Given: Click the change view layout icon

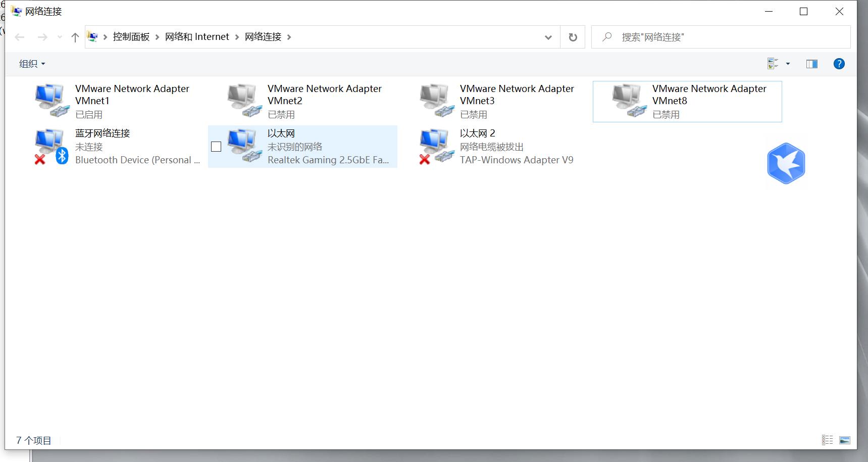Looking at the screenshot, I should tap(773, 64).
